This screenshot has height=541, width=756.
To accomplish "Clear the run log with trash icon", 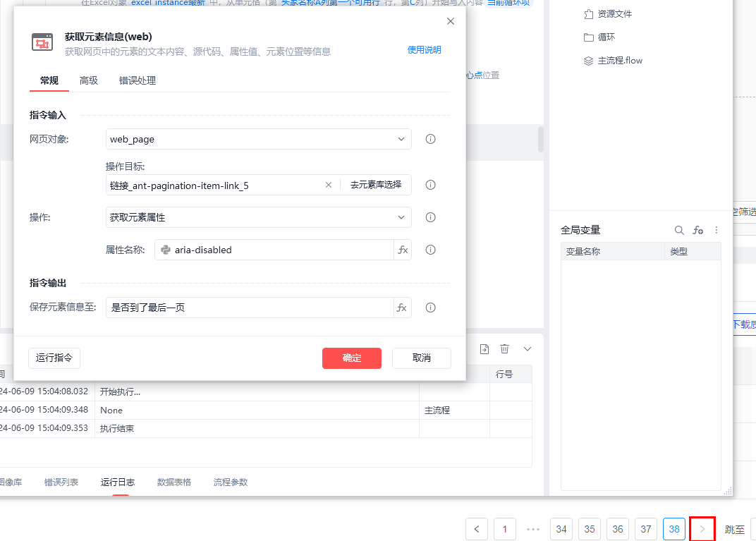I will click(504, 349).
